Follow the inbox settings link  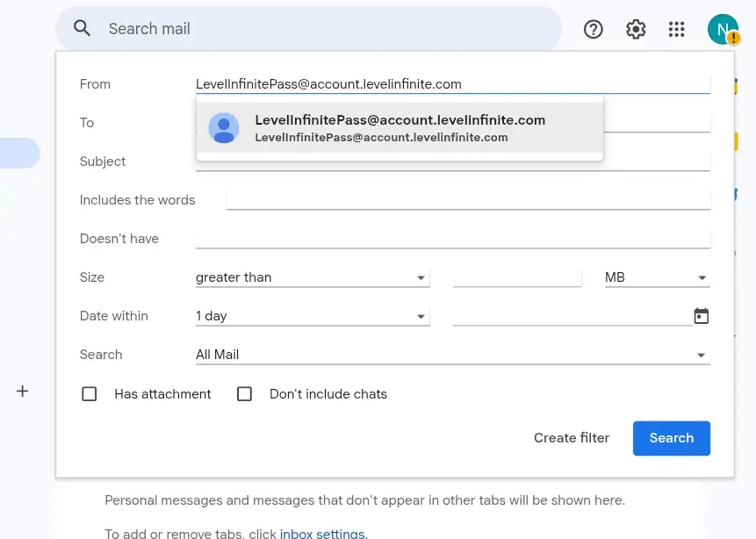click(323, 534)
